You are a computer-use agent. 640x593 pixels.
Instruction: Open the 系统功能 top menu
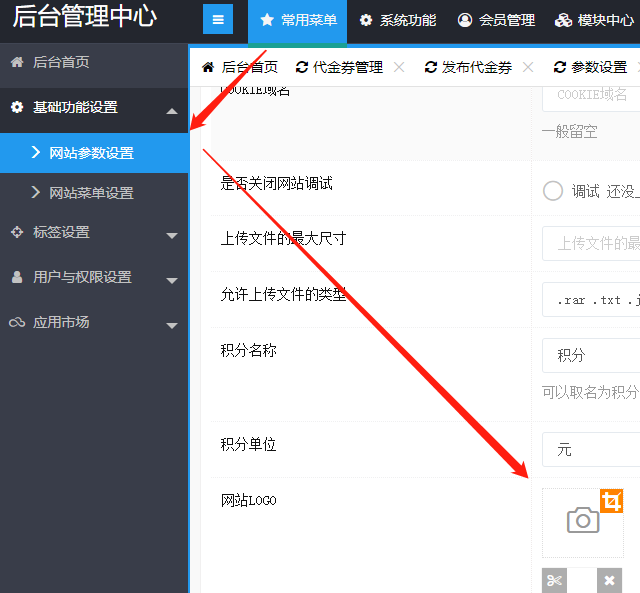398,20
